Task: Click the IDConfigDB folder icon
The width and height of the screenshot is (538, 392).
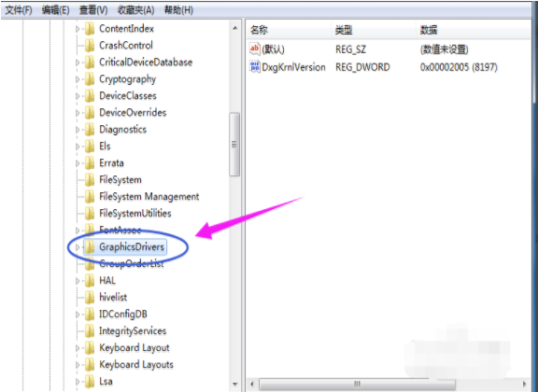Action: tap(90, 315)
